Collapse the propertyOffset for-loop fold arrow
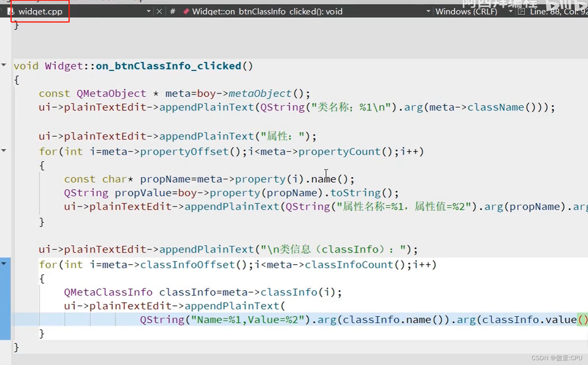This screenshot has height=365, width=588. click(x=4, y=150)
